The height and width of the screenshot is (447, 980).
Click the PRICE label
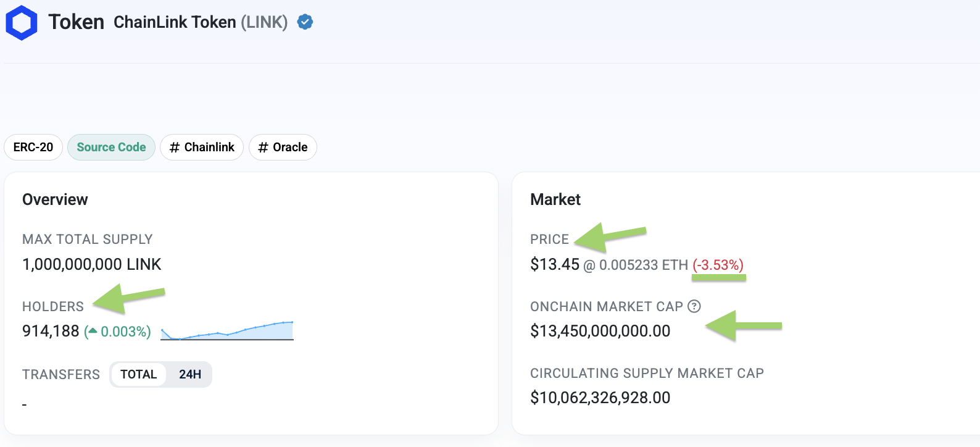549,239
